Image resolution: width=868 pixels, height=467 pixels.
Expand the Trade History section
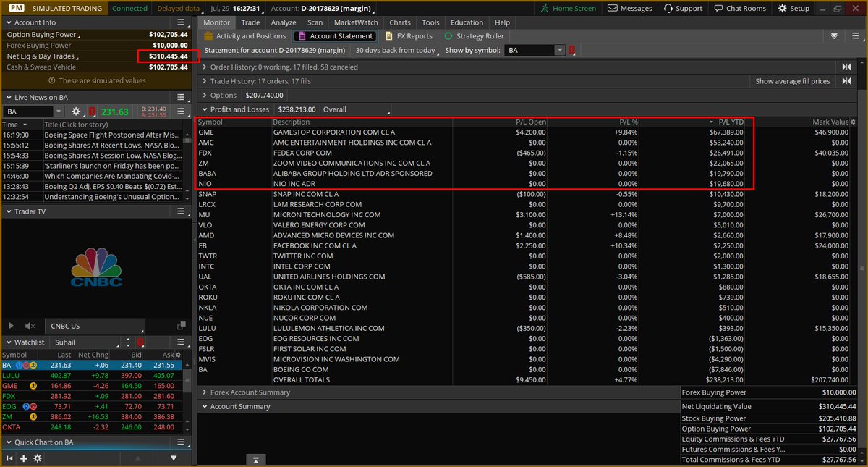click(x=204, y=81)
